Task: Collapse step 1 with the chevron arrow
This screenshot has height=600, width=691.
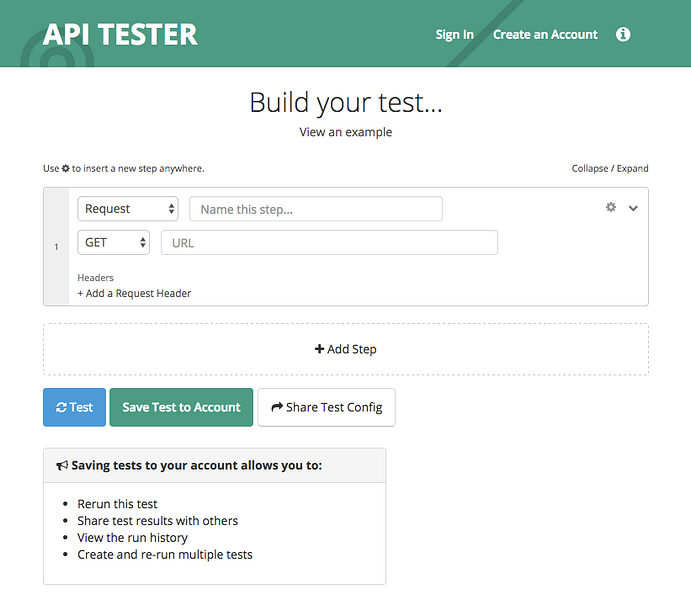Action: coord(633,208)
